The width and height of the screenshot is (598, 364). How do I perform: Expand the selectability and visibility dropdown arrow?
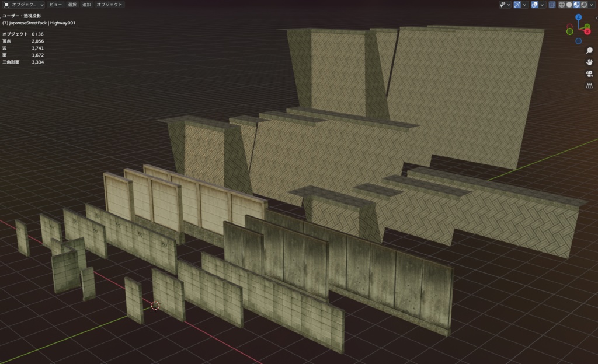tap(509, 5)
